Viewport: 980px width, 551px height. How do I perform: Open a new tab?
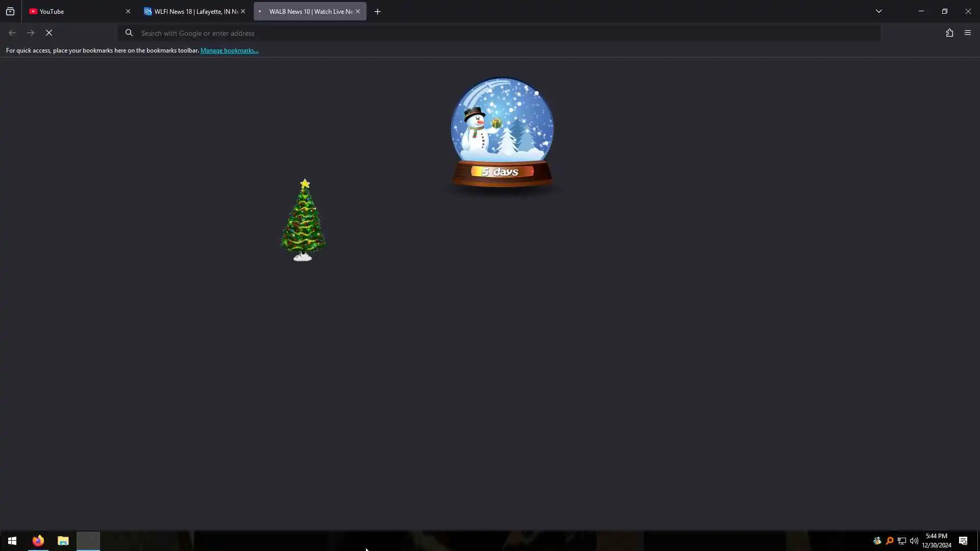(378, 12)
